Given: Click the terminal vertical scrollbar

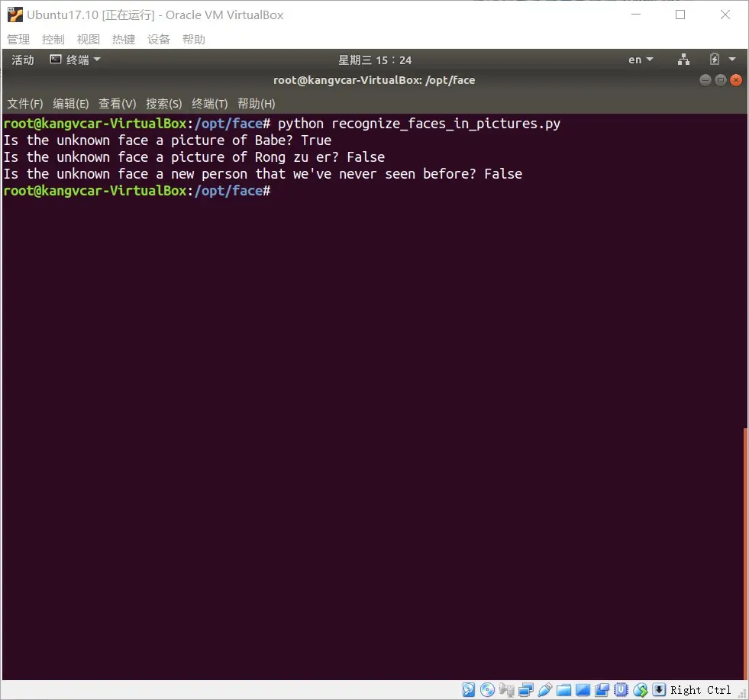Looking at the screenshot, I should (745, 554).
